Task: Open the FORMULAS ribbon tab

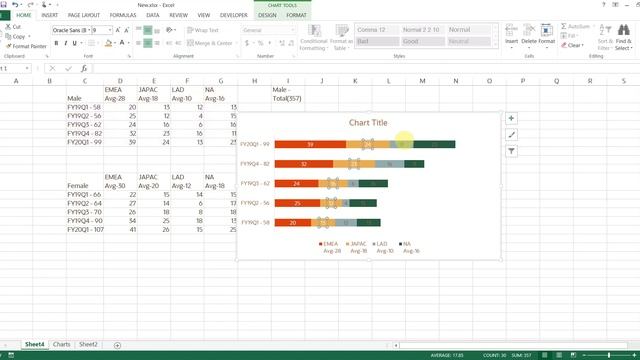Action: (x=123, y=15)
